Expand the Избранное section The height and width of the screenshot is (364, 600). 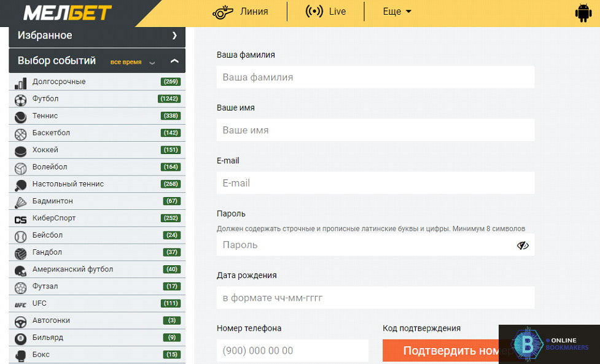tap(174, 36)
